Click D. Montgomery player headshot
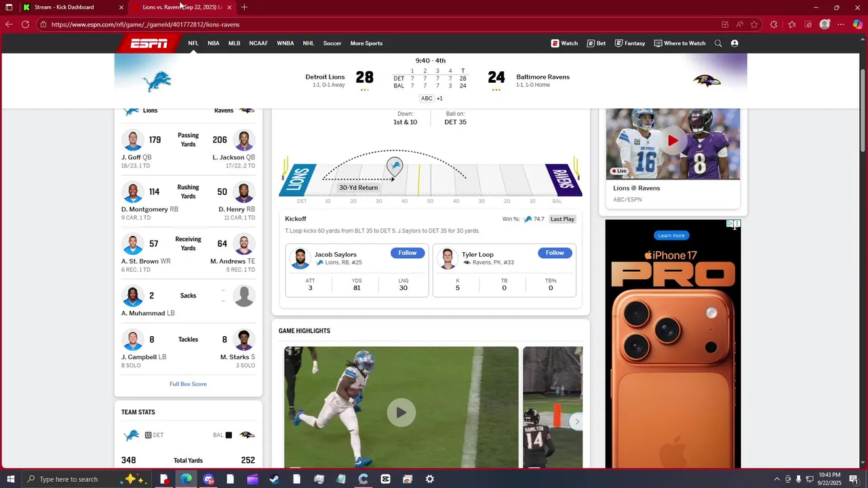This screenshot has height=488, width=868. (133, 192)
